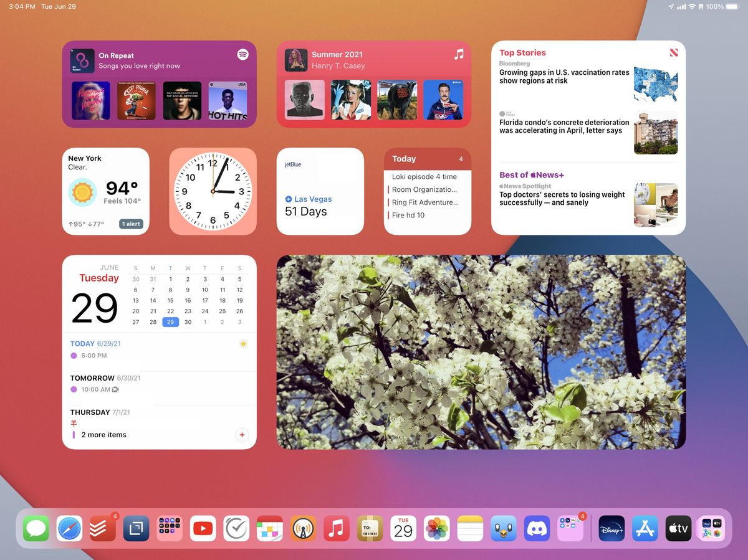Screen dimensions: 748x560
Task: Tap the Music note icon on Summer 2021 widget
Action: [x=459, y=55]
